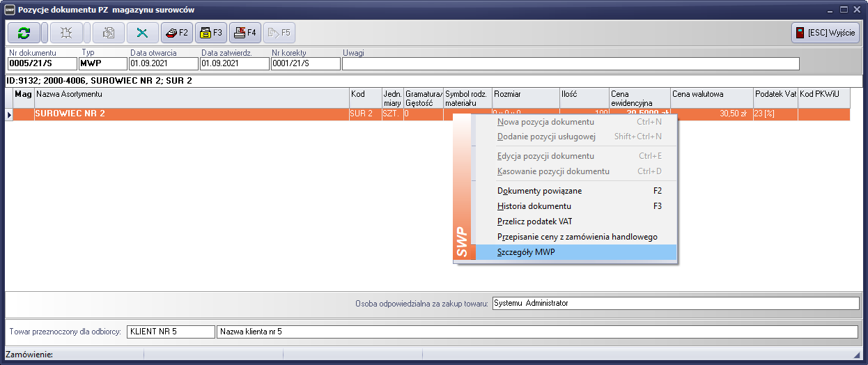
Task: Click the greyed-out edit document icon
Action: [108, 33]
